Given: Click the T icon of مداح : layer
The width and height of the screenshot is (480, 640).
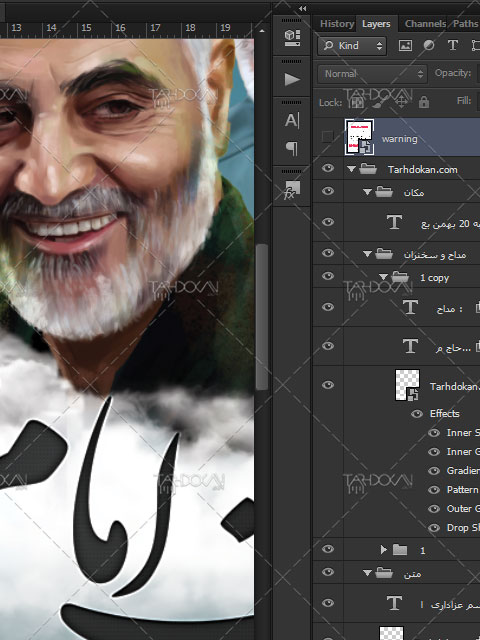Looking at the screenshot, I should point(410,307).
